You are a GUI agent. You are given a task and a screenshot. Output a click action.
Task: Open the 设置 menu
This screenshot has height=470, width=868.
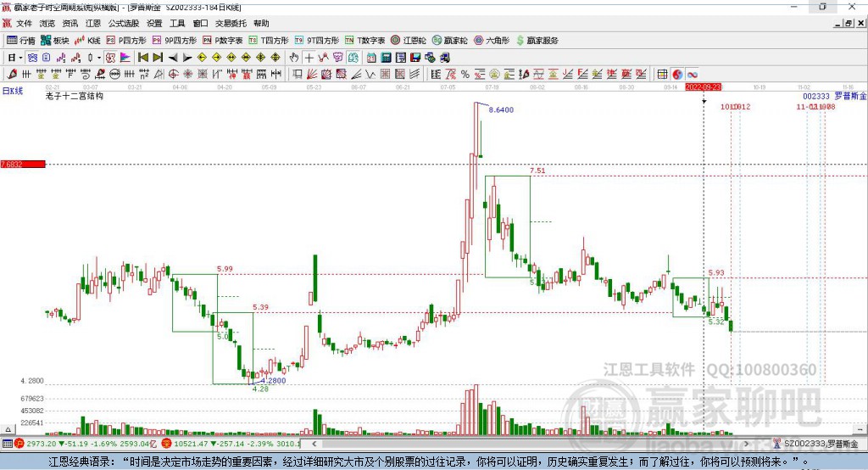(154, 23)
